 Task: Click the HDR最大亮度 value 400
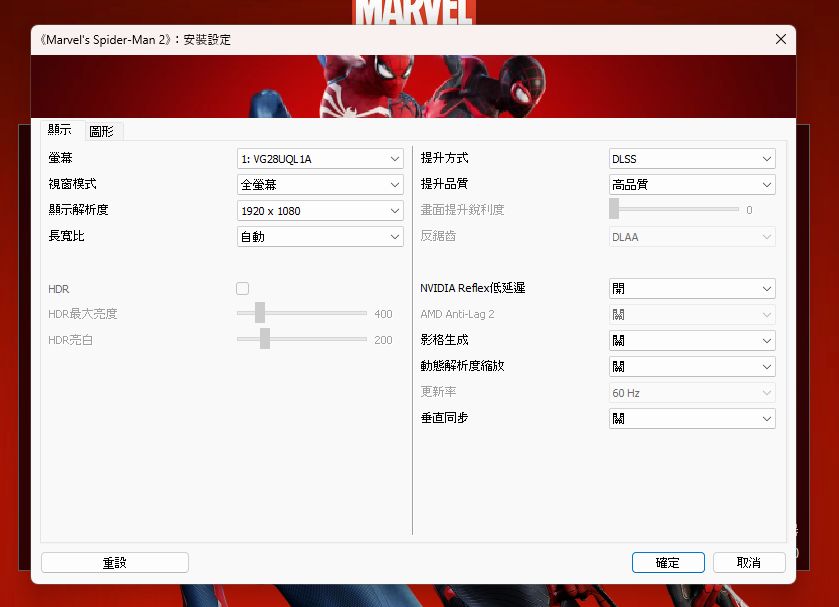(x=383, y=314)
